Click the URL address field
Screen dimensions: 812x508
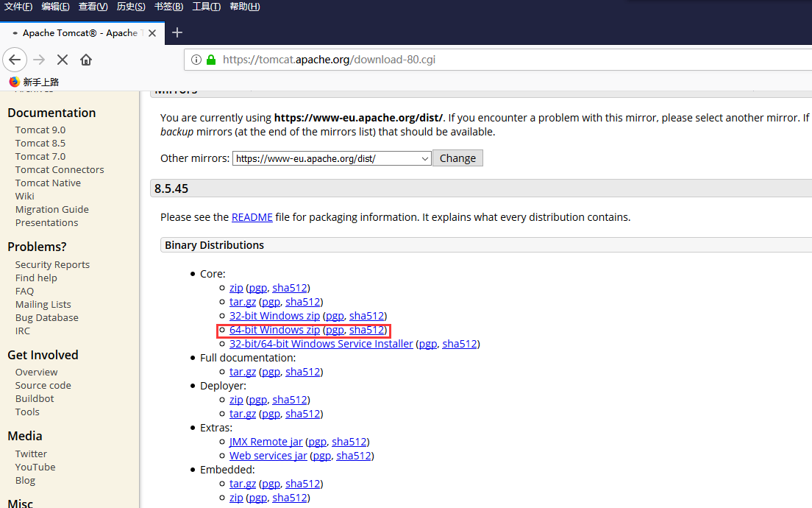click(x=497, y=60)
